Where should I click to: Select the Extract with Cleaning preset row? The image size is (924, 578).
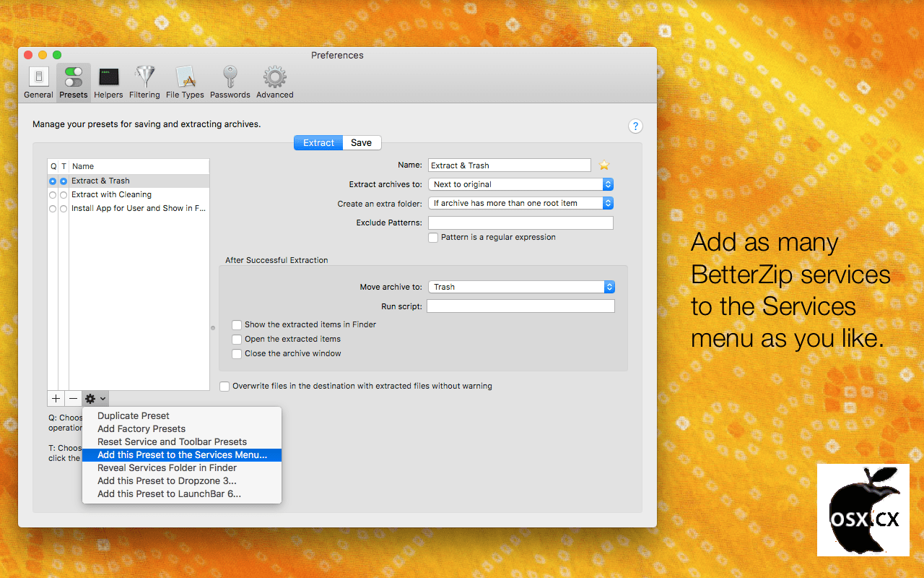[128, 195]
